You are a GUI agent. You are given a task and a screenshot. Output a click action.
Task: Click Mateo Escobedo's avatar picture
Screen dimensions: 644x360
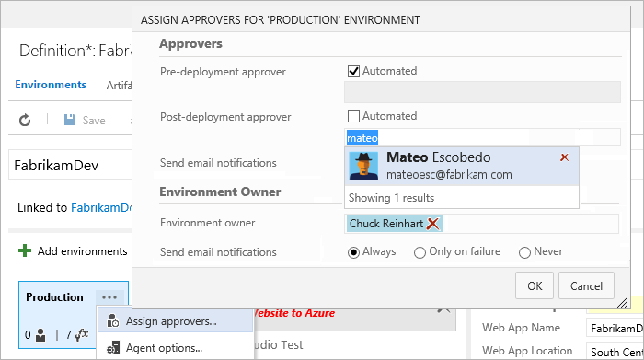tap(363, 166)
